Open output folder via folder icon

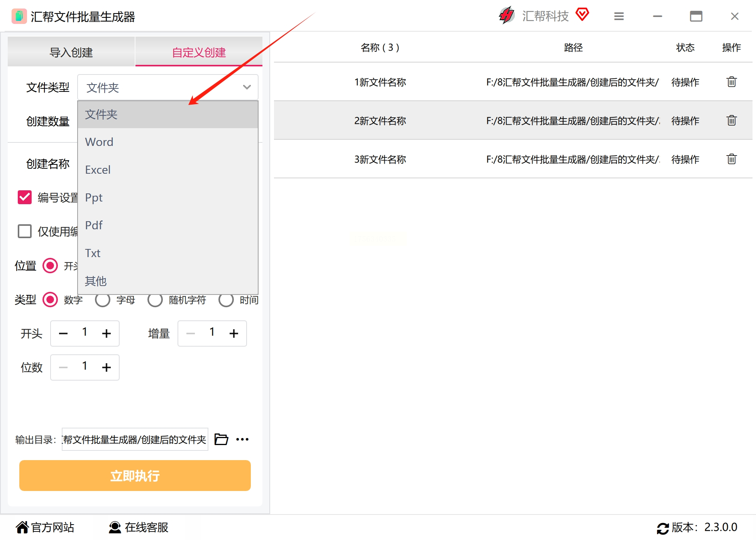click(x=221, y=439)
